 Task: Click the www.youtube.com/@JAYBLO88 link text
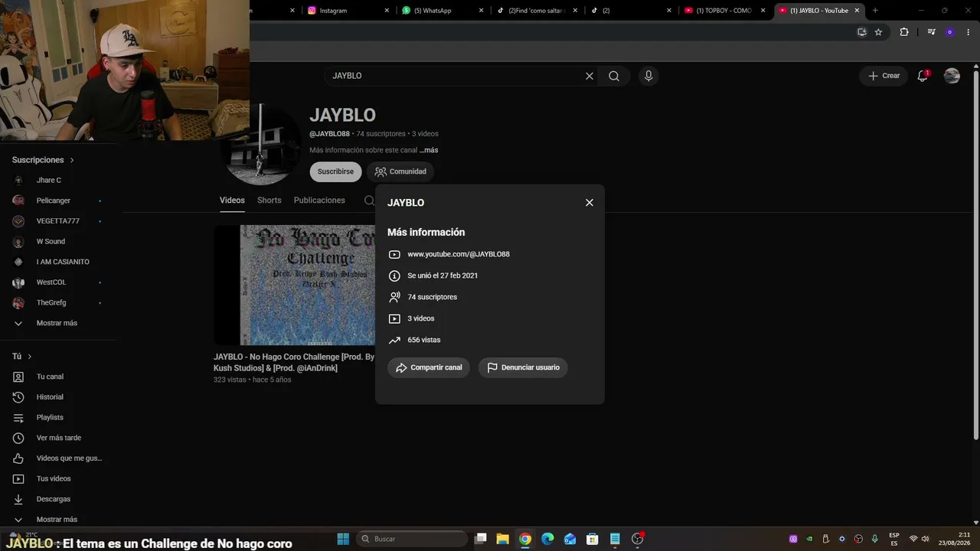click(459, 254)
